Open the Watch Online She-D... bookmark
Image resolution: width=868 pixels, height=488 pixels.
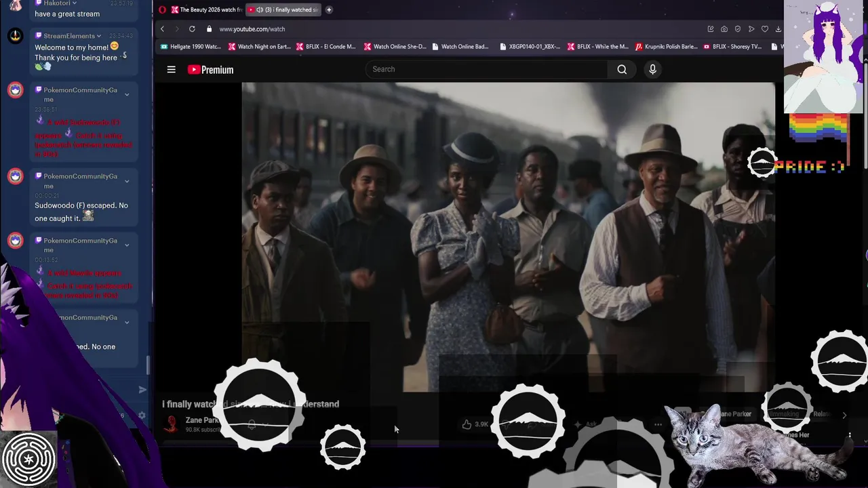[x=395, y=47]
